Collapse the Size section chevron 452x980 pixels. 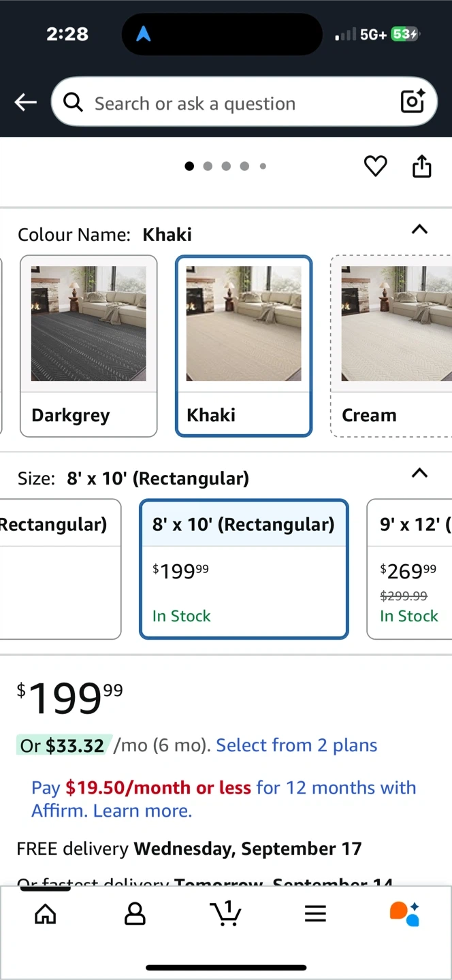click(420, 473)
